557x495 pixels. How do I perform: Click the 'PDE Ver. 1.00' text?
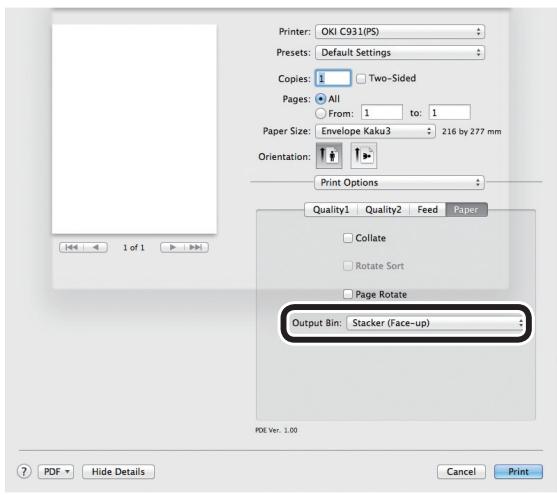point(276,430)
